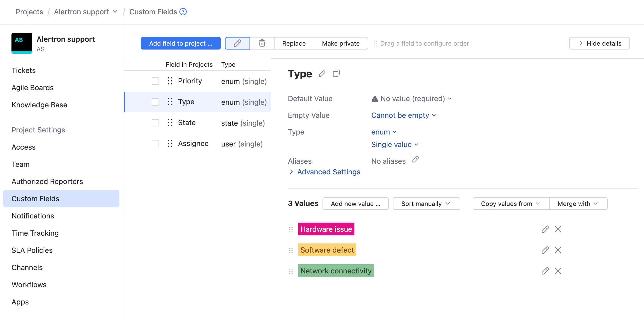Image resolution: width=644 pixels, height=318 pixels.
Task: Click the Make private button
Action: point(341,43)
